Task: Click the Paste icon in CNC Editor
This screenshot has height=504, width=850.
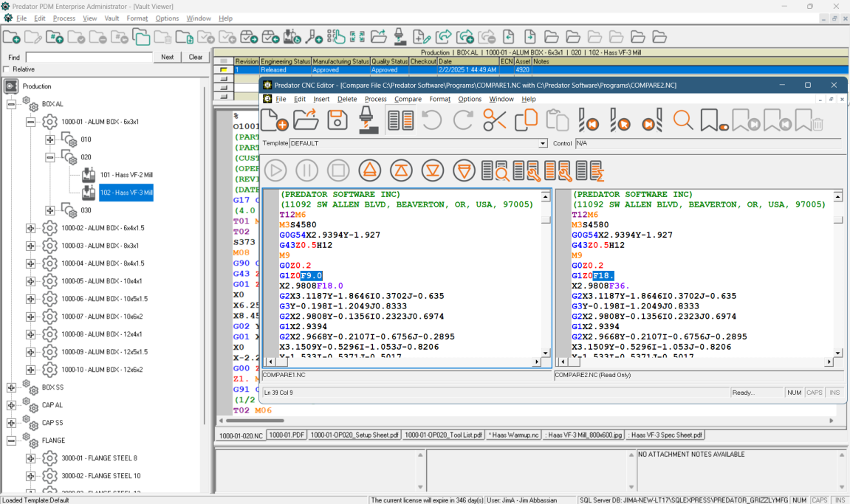Action: coord(558,119)
